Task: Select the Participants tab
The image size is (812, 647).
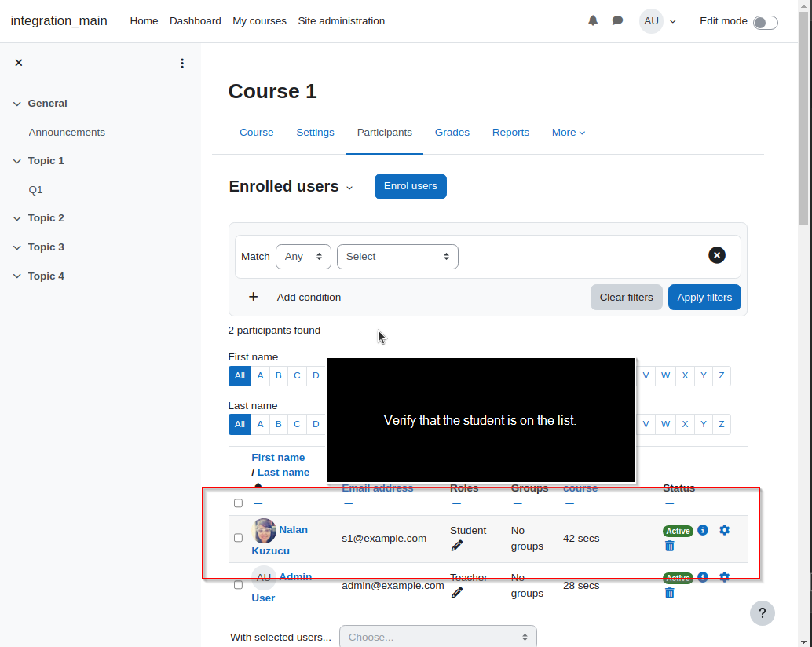Action: click(x=384, y=133)
